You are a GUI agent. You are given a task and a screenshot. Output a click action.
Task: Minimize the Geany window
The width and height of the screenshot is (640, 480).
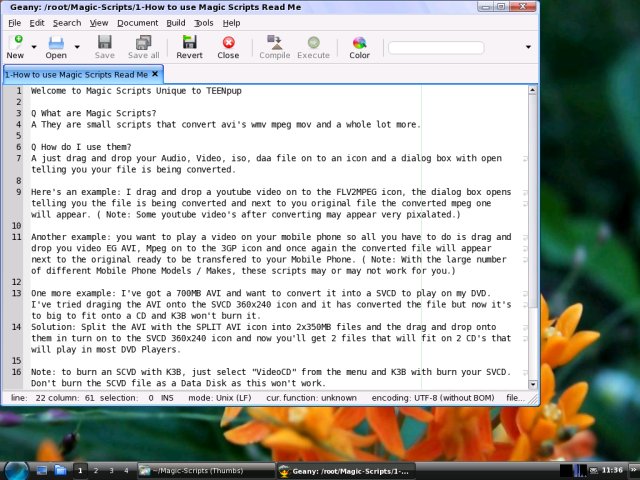pos(486,7)
